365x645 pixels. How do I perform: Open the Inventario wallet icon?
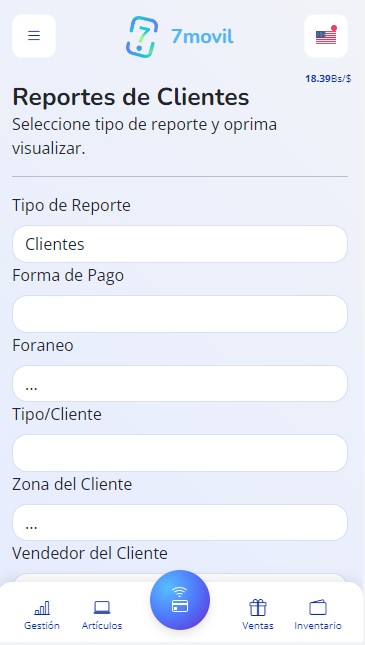(x=318, y=608)
